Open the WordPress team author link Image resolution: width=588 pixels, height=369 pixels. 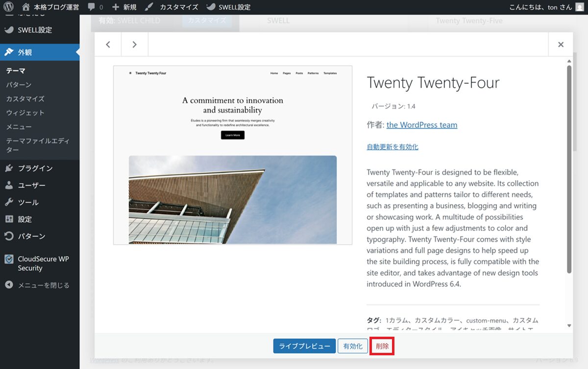coord(421,125)
